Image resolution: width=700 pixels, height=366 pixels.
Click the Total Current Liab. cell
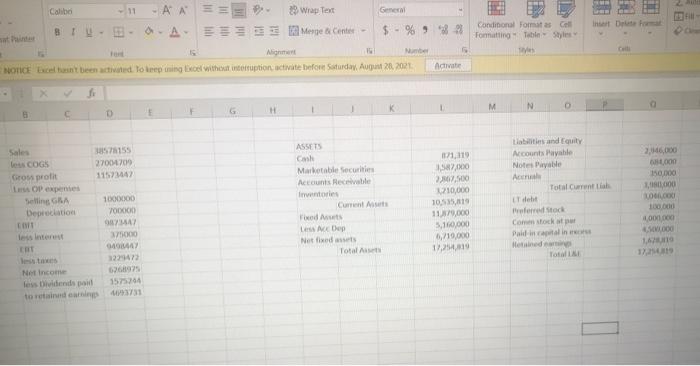(x=579, y=187)
